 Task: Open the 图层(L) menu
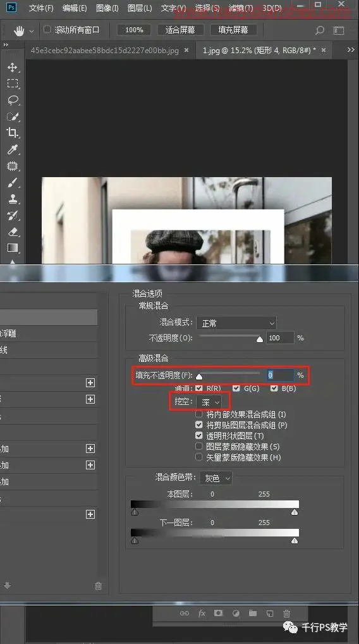tap(140, 8)
